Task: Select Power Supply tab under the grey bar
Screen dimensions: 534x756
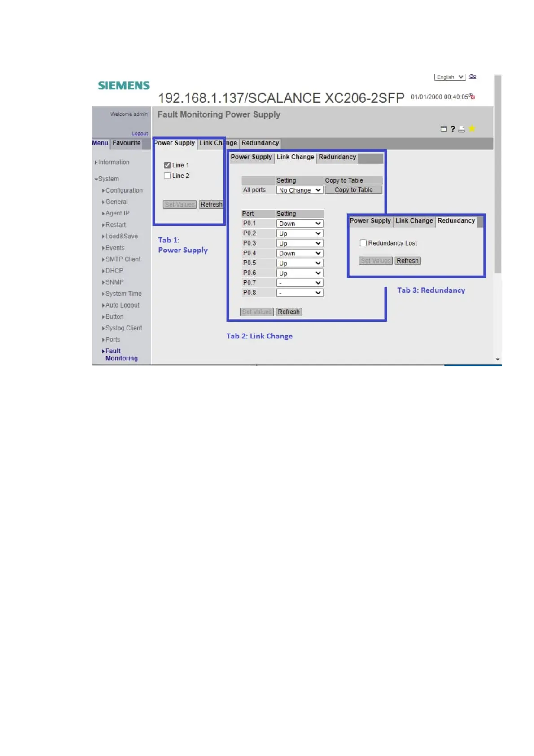Action: click(x=174, y=143)
